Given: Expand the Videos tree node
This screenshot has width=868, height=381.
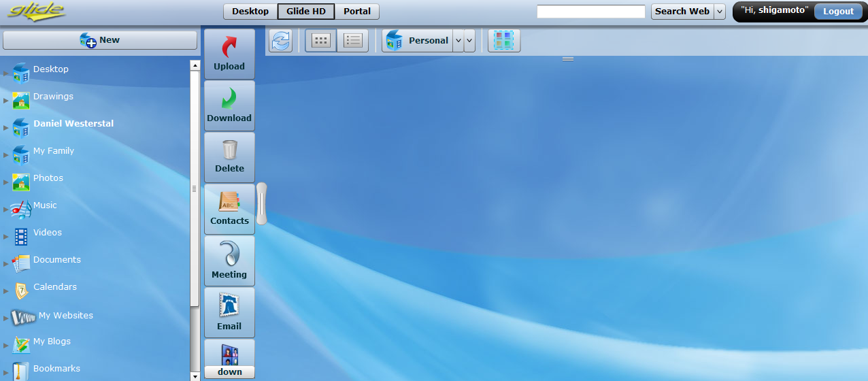Looking at the screenshot, I should pos(6,237).
